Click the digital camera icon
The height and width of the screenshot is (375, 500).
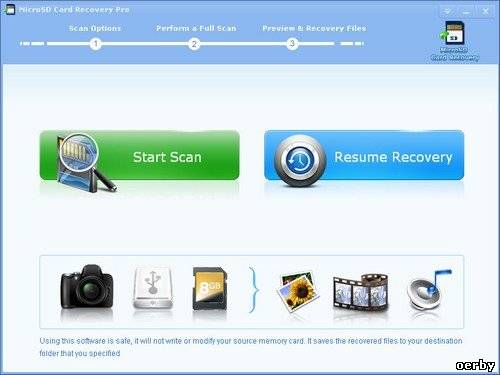pyautogui.click(x=87, y=287)
